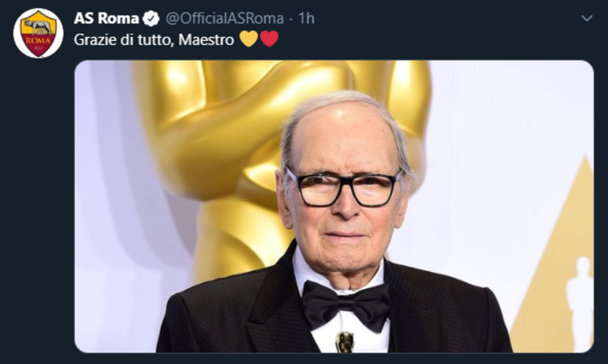Viewport: 608px width, 364px height.
Task: Click the gold statuette pin below the bow tie
Action: tap(344, 342)
